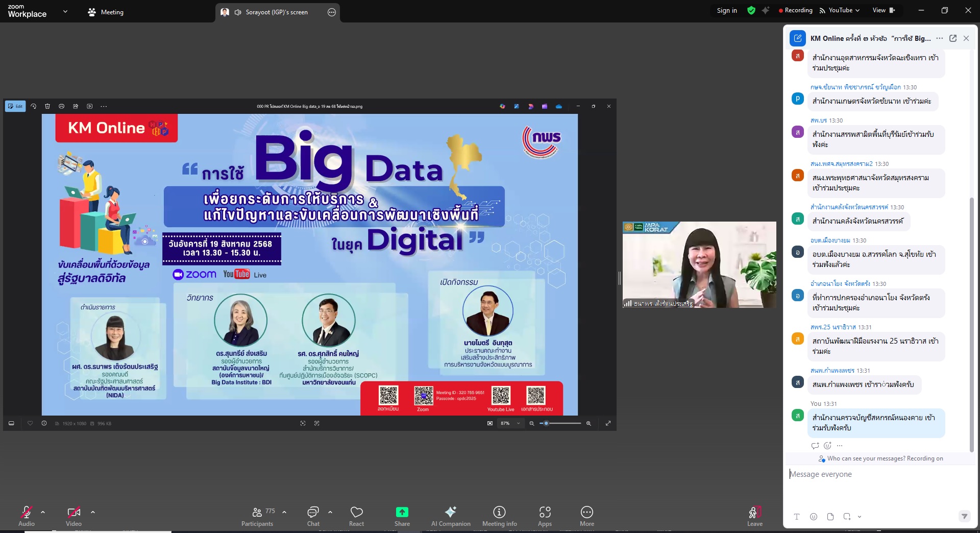This screenshot has height=533, width=980.
Task: Toggle favorite heart in Photos status bar
Action: coord(30,423)
